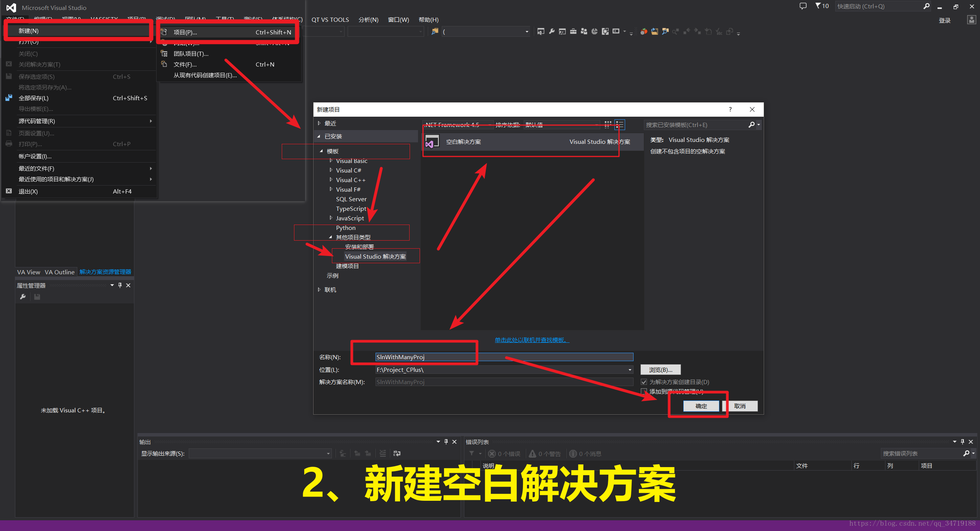The width and height of the screenshot is (980, 531).
Task: Click the clear all icon in the Output toolbar
Action: click(x=382, y=453)
